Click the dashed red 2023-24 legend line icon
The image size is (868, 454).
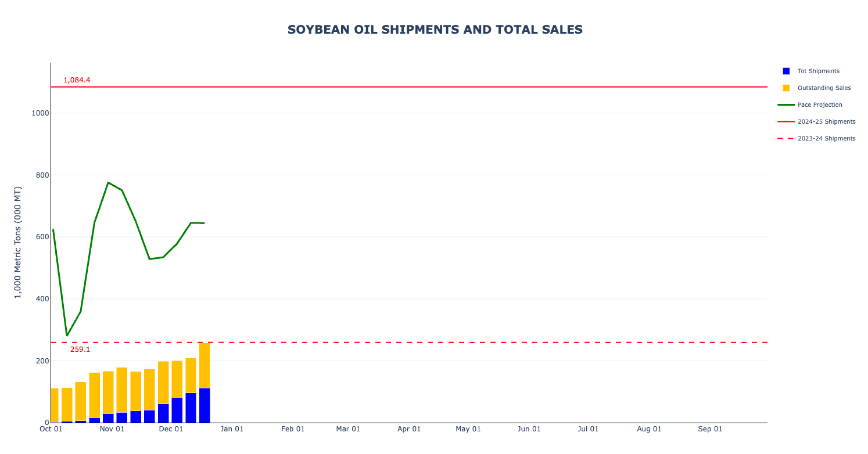click(x=786, y=139)
